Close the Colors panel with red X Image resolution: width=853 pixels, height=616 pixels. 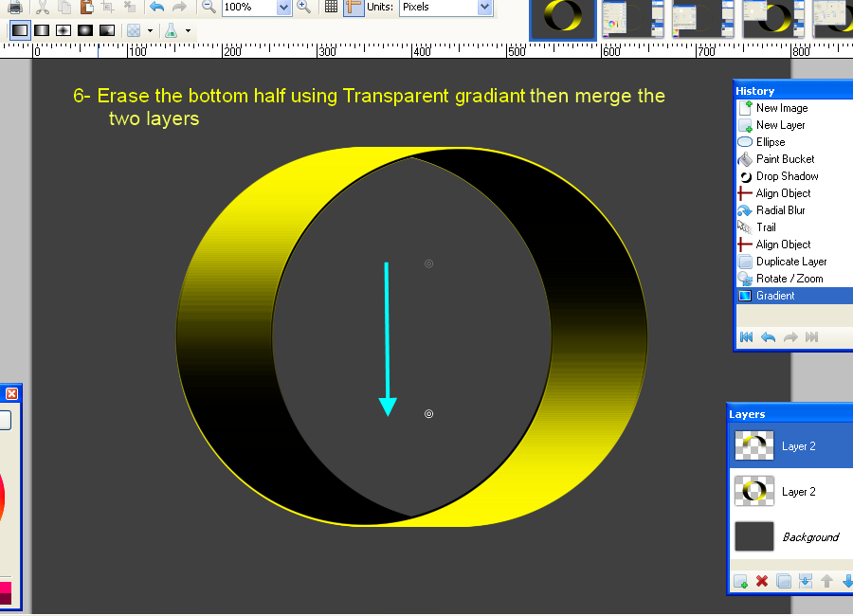click(x=11, y=393)
